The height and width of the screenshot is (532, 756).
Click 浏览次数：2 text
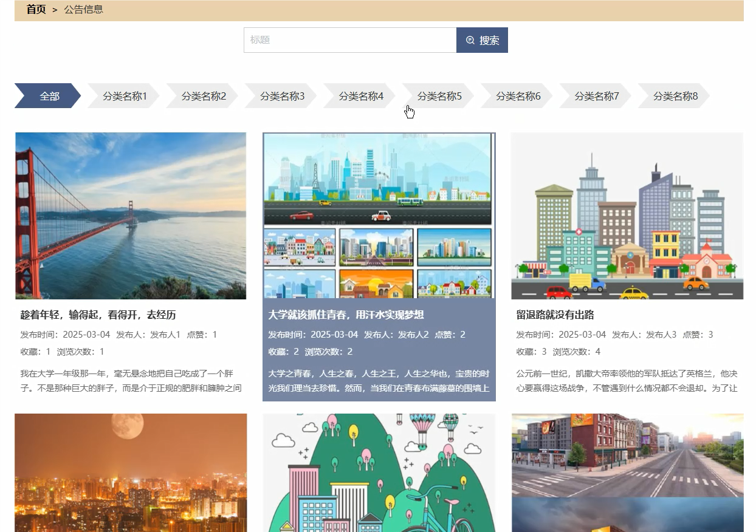click(329, 352)
